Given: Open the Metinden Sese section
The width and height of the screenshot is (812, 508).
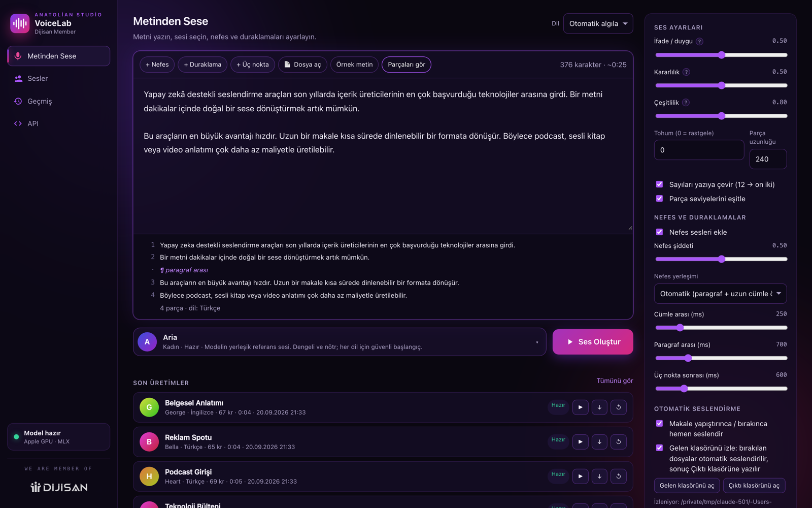Looking at the screenshot, I should (x=59, y=56).
